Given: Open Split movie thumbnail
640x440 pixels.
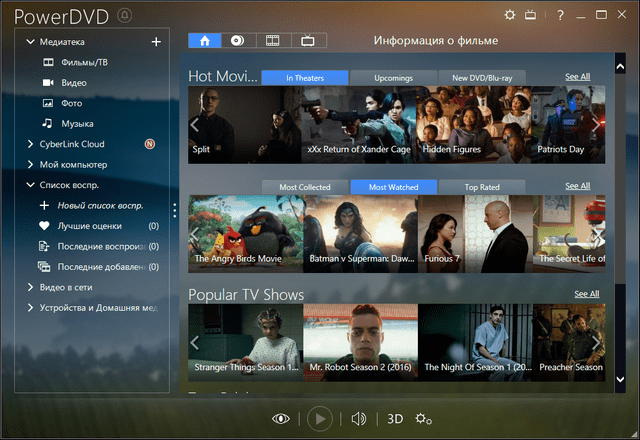Looking at the screenshot, I should tap(245, 125).
